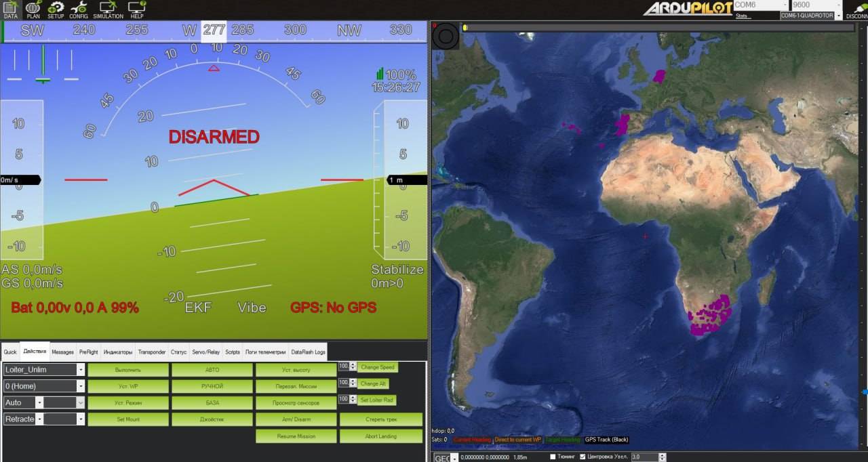868x462 pixels.
Task: Click the Change Speed button
Action: (378, 367)
